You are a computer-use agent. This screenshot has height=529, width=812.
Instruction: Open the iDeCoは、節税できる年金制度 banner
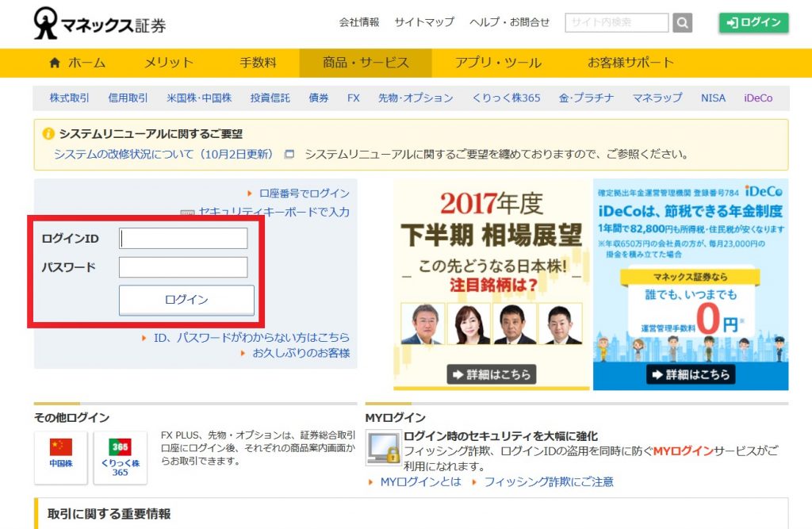(691, 285)
